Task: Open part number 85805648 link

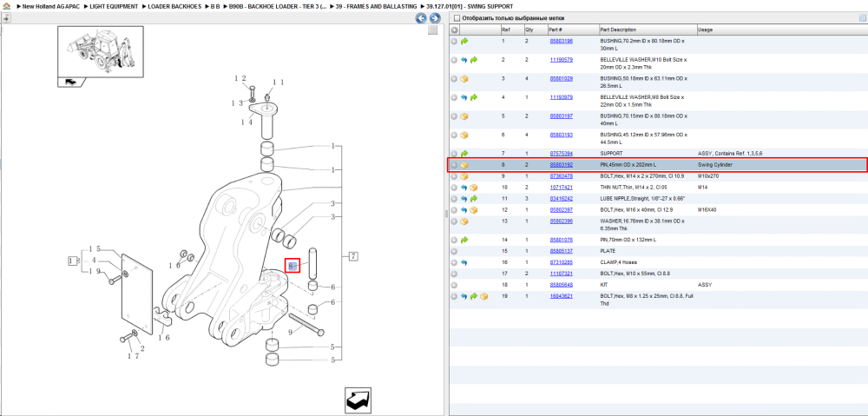Action: point(561,285)
